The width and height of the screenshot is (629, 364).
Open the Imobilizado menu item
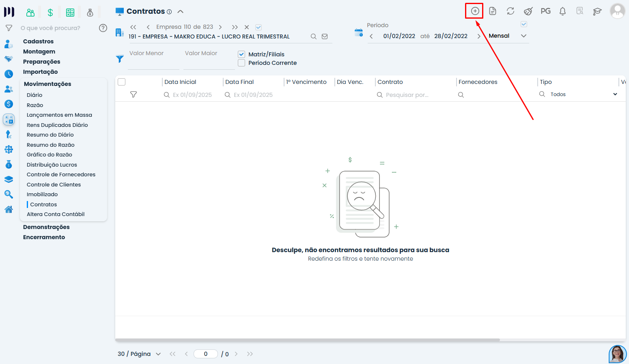point(42,195)
